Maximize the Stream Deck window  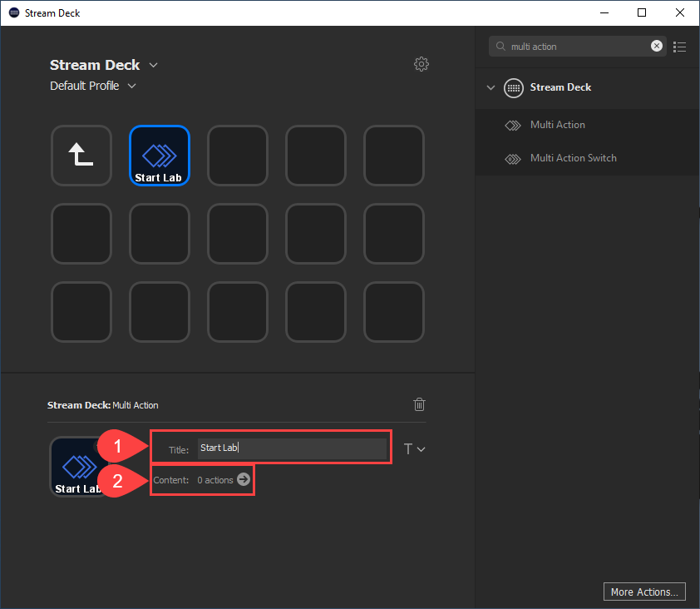tap(642, 12)
